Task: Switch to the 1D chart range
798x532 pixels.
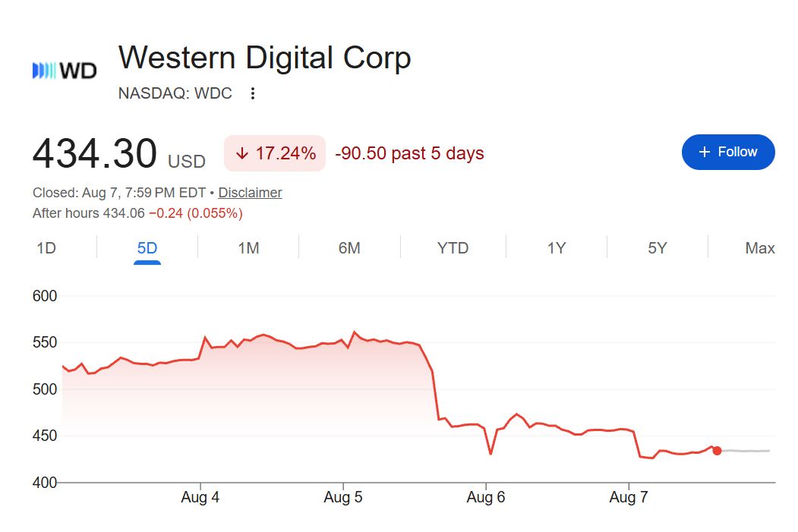Action: [x=46, y=248]
